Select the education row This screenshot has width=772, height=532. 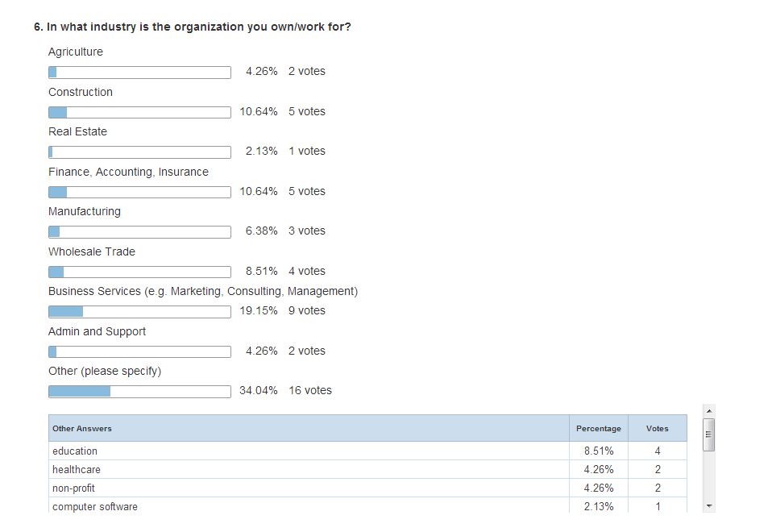coord(367,451)
